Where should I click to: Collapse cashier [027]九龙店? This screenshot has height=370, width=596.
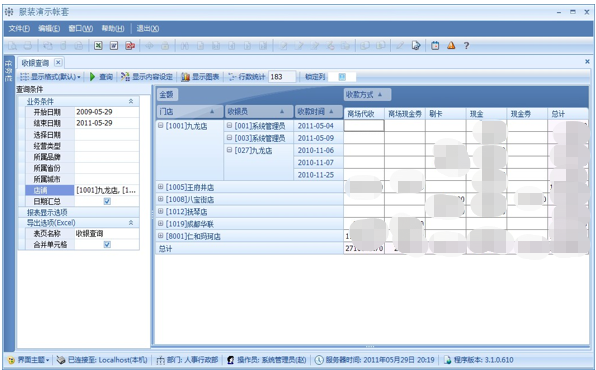point(229,150)
